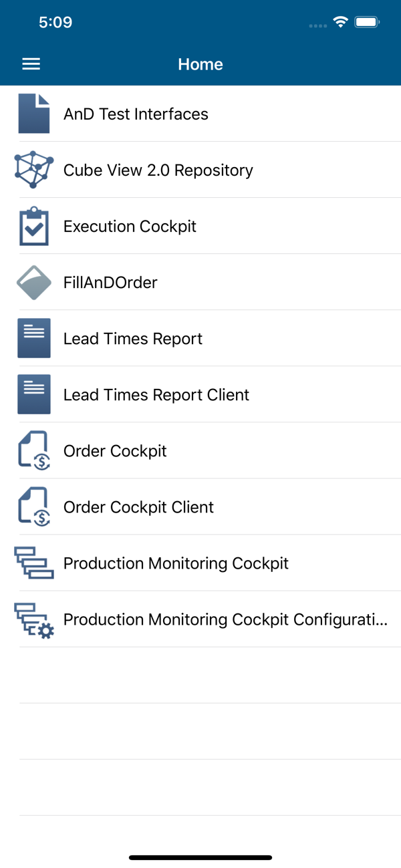Tap the Lead Times Report page icon
Viewport: 401px width, 868px height.
point(34,339)
